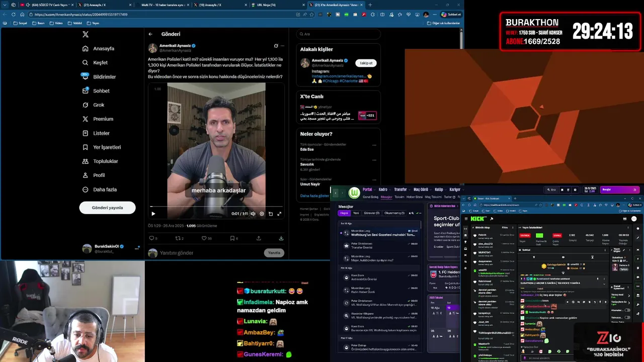Seek on the video progress bar
644x362 pixels.
pyautogui.click(x=216, y=206)
